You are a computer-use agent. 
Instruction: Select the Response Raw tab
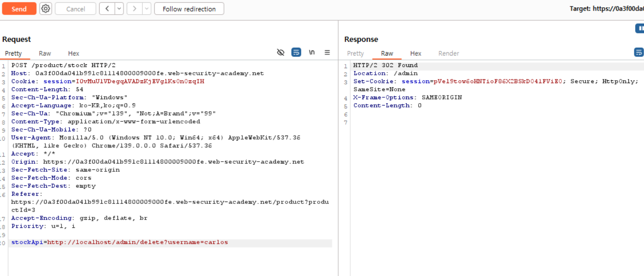(387, 53)
